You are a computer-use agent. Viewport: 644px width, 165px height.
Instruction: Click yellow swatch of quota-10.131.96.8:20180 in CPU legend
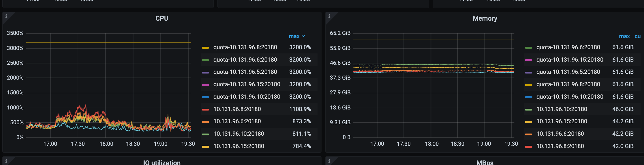[x=205, y=48]
